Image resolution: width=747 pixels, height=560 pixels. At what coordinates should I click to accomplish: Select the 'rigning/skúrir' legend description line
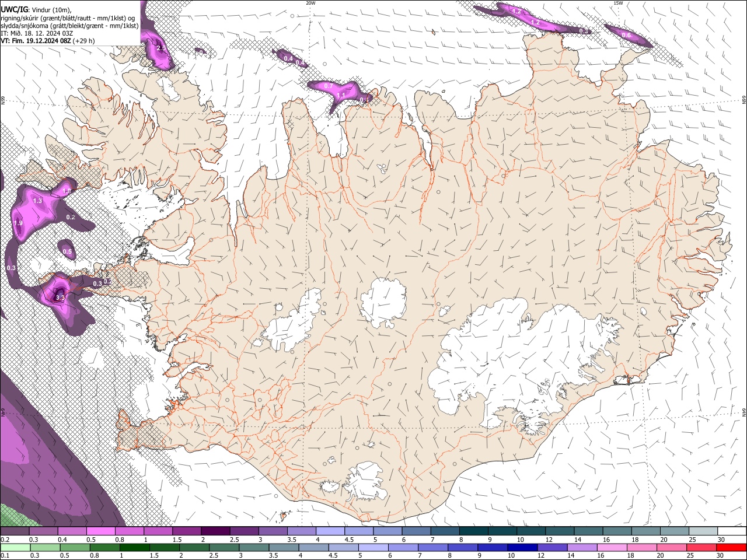point(68,18)
